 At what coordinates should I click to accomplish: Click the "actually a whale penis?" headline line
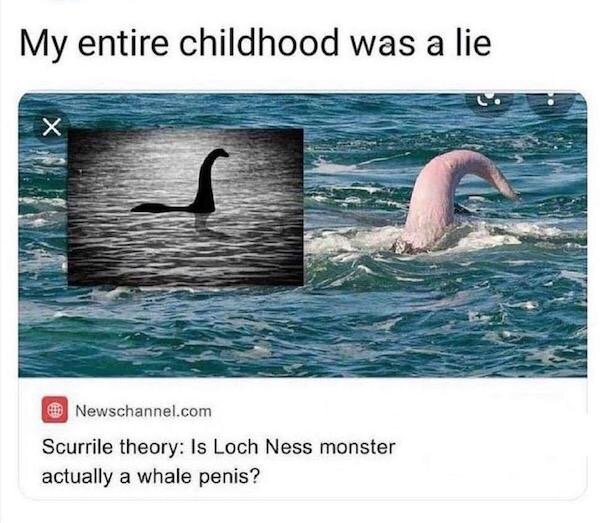150,477
